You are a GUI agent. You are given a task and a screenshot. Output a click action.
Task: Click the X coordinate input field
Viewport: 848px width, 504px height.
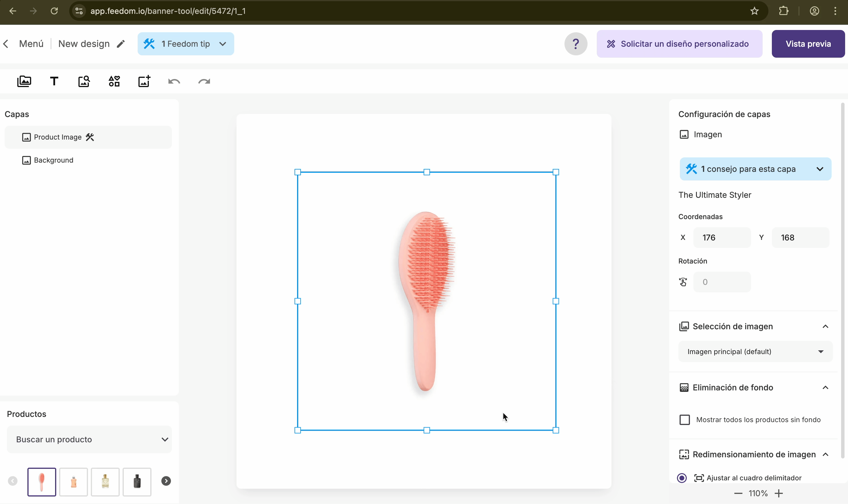(722, 237)
